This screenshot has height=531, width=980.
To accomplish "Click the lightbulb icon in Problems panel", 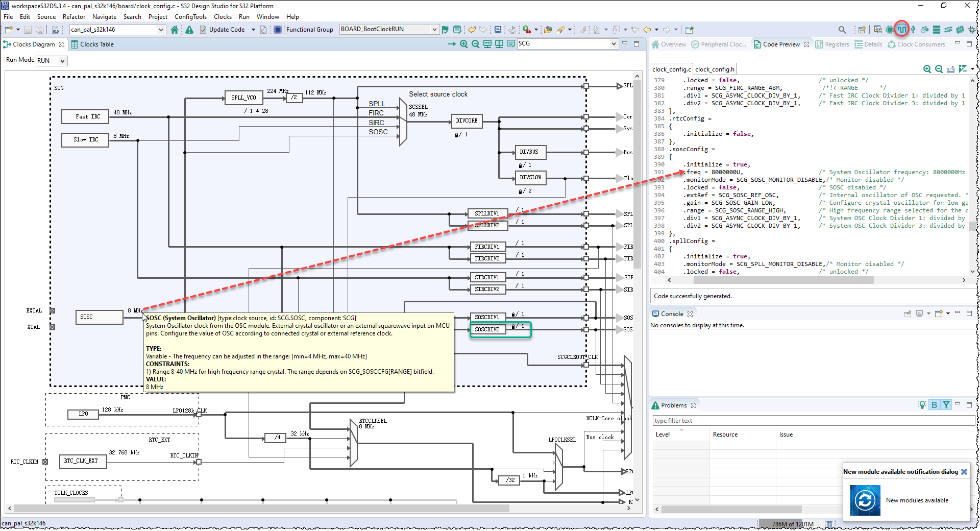I will (x=922, y=405).
